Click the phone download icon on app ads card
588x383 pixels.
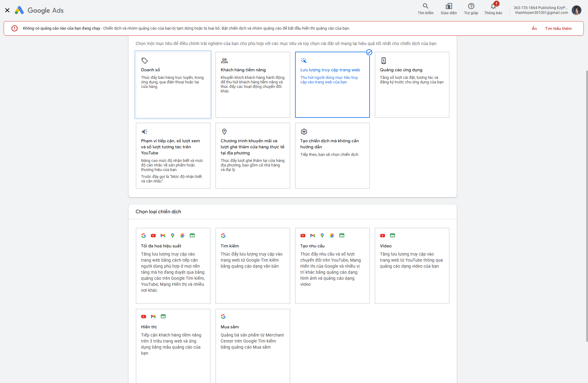(383, 61)
